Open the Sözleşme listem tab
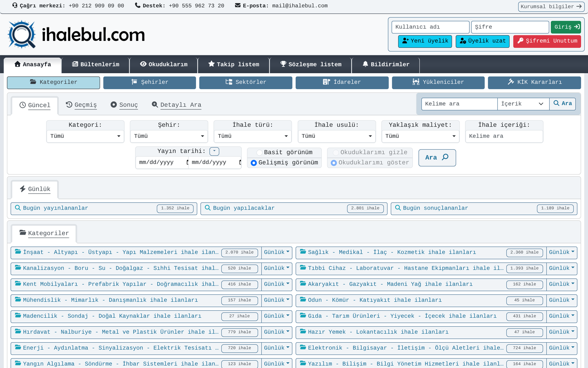This screenshot has width=588, height=368. tap(311, 65)
